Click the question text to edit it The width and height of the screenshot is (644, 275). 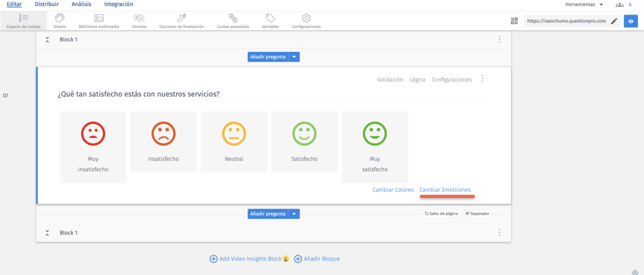(138, 94)
